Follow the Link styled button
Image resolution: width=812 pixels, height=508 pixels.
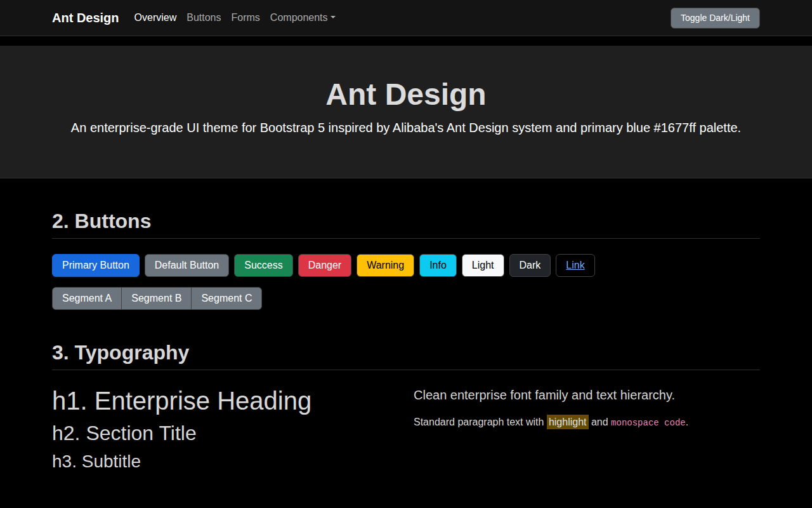click(575, 265)
